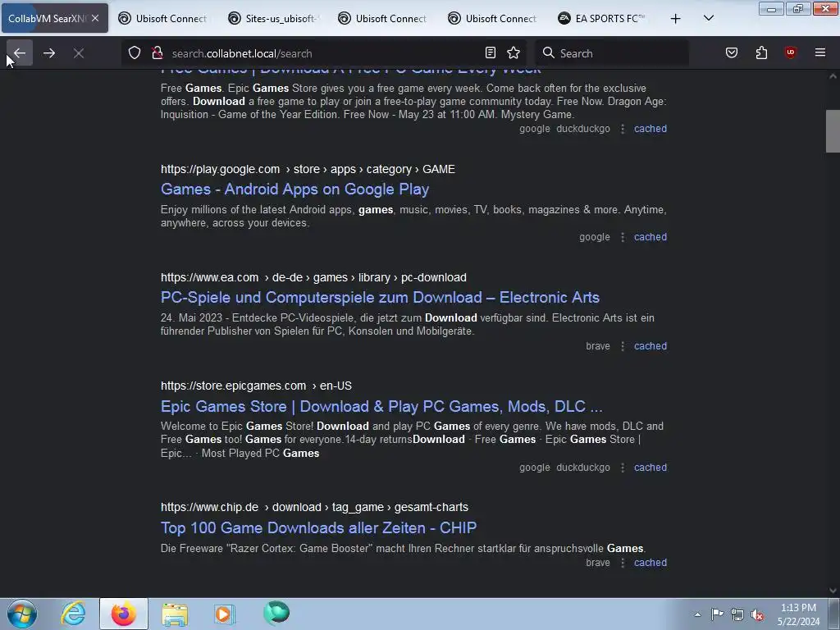Click https://play.google.com URL text
Viewport: 840px width, 630px height.
220,169
